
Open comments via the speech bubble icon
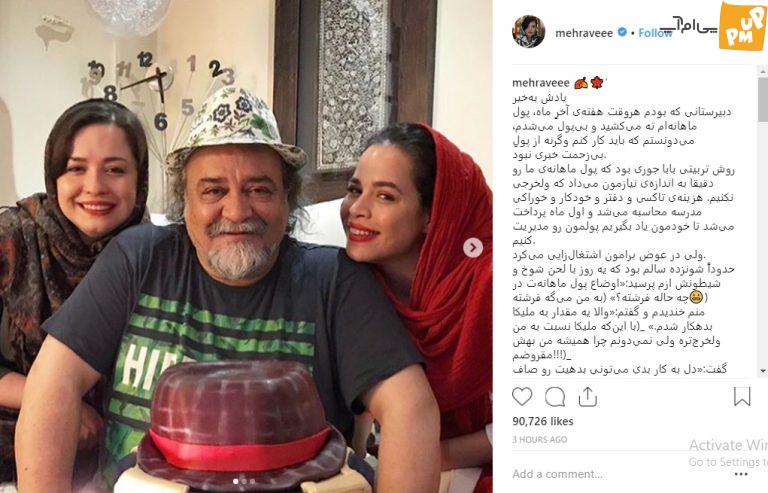pos(555,397)
